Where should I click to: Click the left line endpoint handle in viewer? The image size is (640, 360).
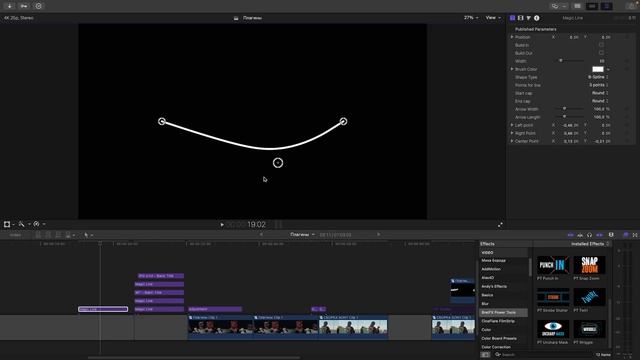[x=162, y=121]
